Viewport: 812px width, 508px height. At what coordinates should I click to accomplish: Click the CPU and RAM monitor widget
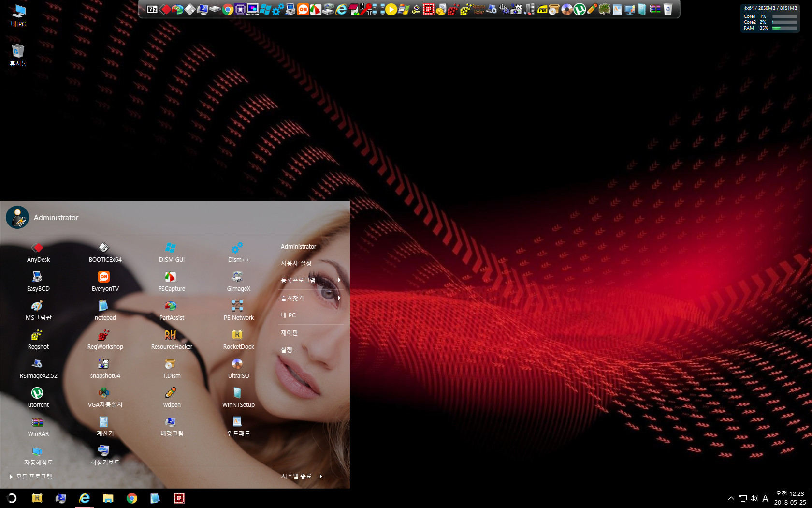(770, 18)
